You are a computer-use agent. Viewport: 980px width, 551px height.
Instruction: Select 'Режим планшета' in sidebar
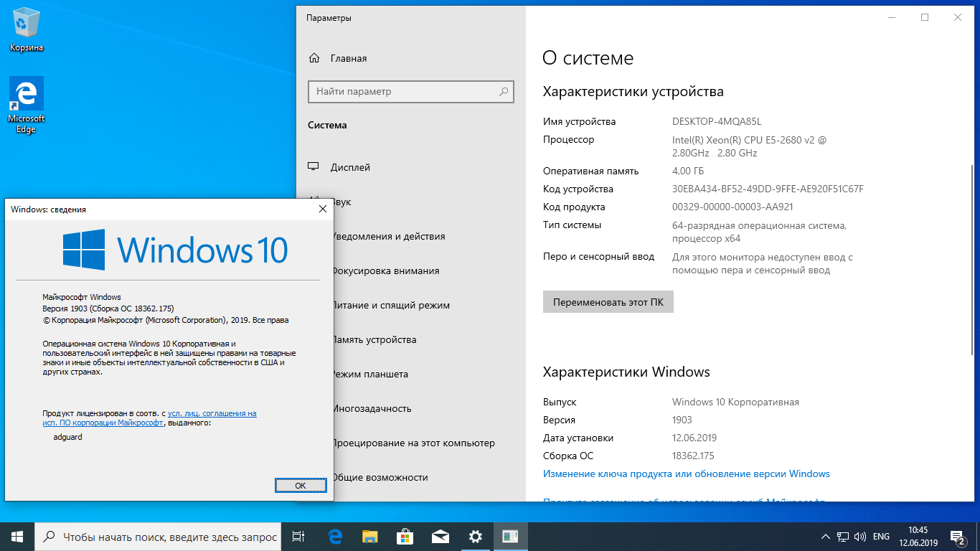point(369,374)
